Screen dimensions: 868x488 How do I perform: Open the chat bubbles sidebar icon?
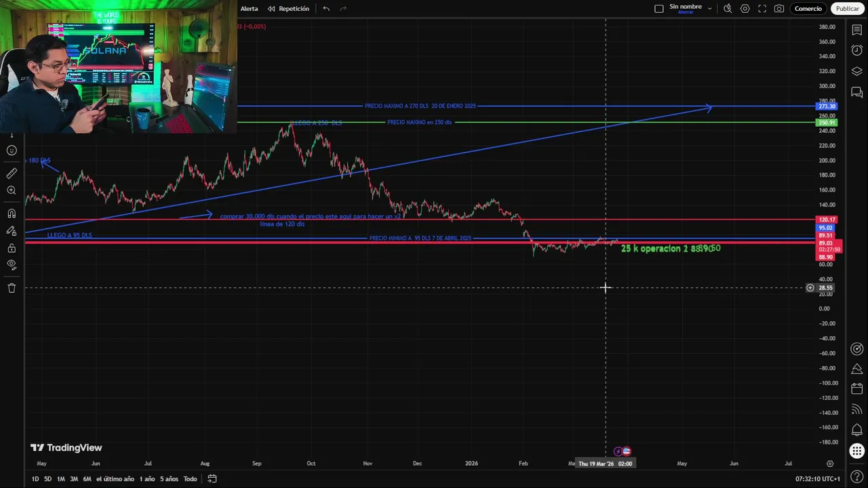pyautogui.click(x=857, y=410)
